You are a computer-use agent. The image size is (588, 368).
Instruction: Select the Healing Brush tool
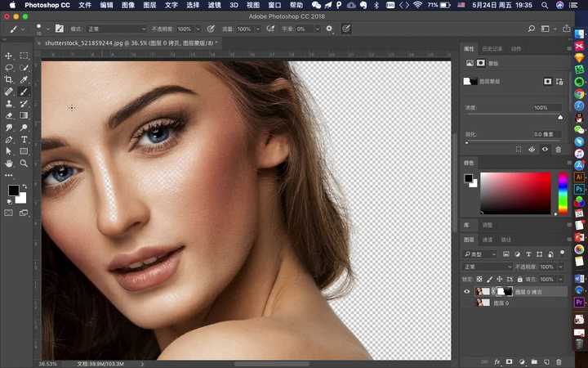pyautogui.click(x=8, y=92)
